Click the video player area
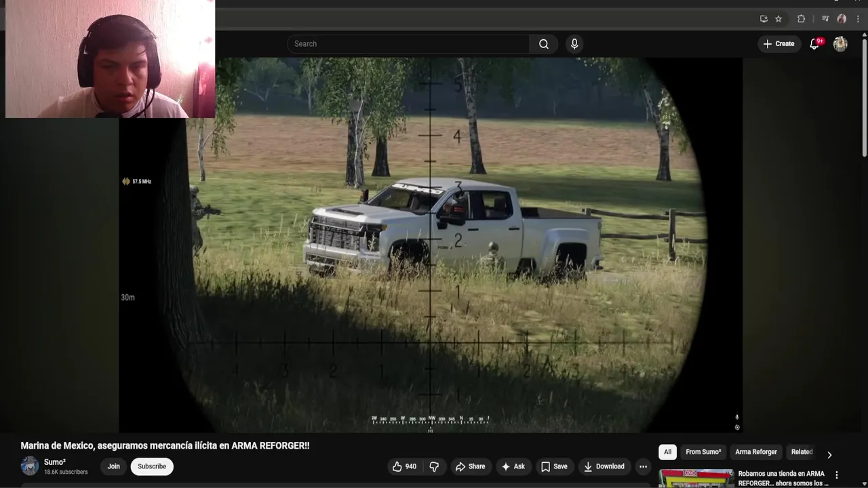The image size is (868, 488). pyautogui.click(x=431, y=245)
